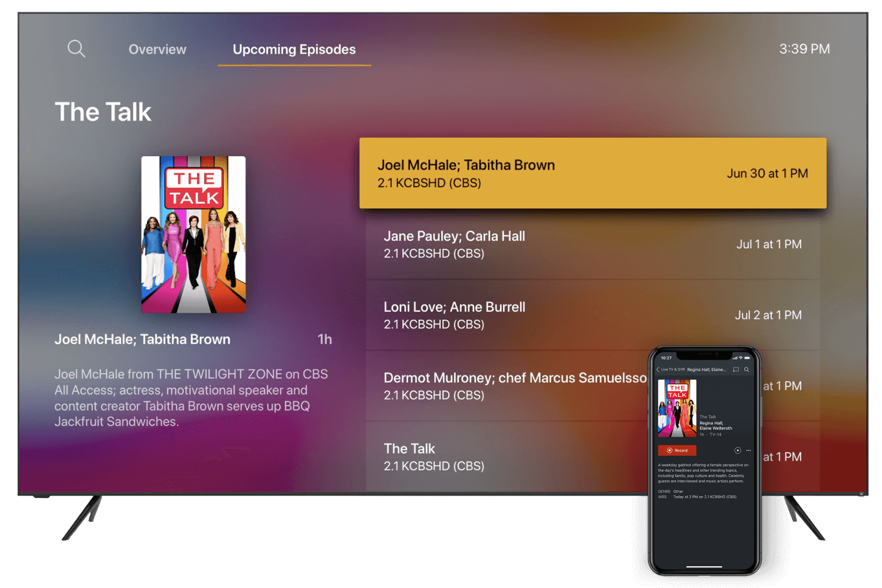Viewport: 882px width, 588px height.
Task: Select the Upcoming Episodes tab
Action: click(294, 50)
